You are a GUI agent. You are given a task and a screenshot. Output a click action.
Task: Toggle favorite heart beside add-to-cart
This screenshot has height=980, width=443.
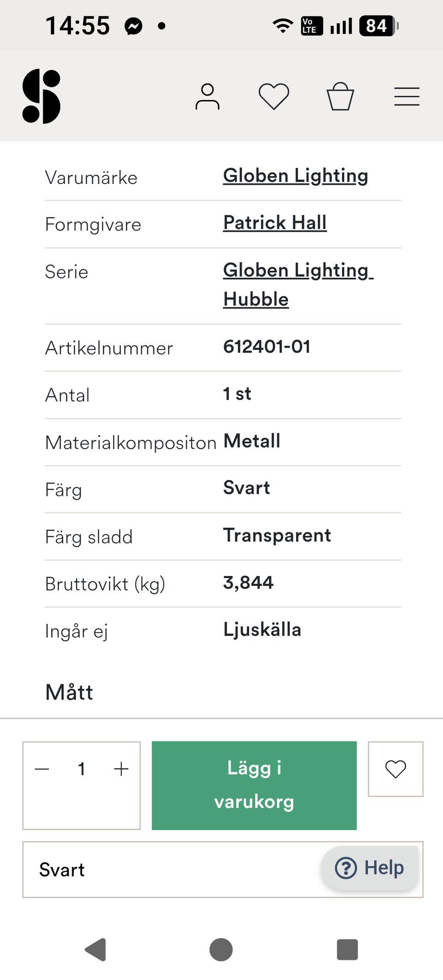pos(395,769)
